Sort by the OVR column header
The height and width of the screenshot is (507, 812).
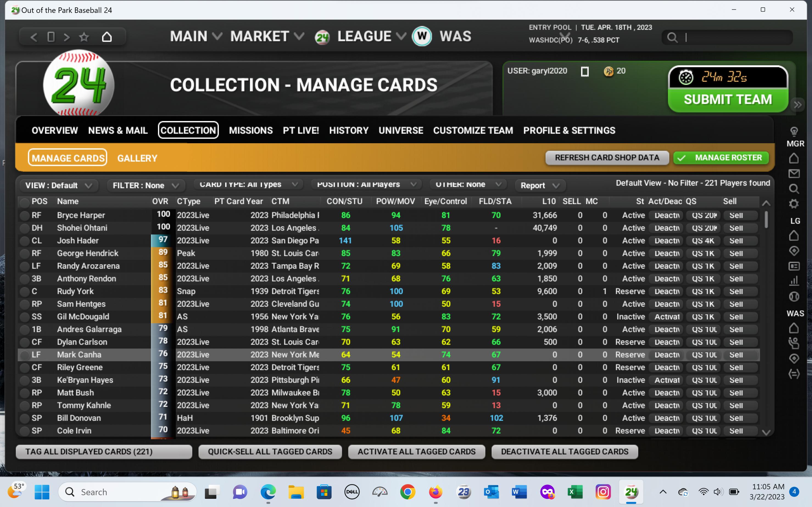point(160,202)
